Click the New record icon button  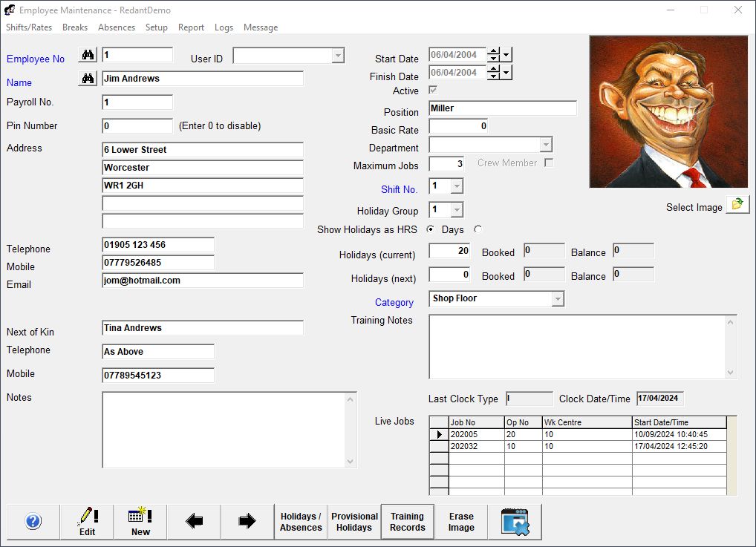[x=140, y=522]
